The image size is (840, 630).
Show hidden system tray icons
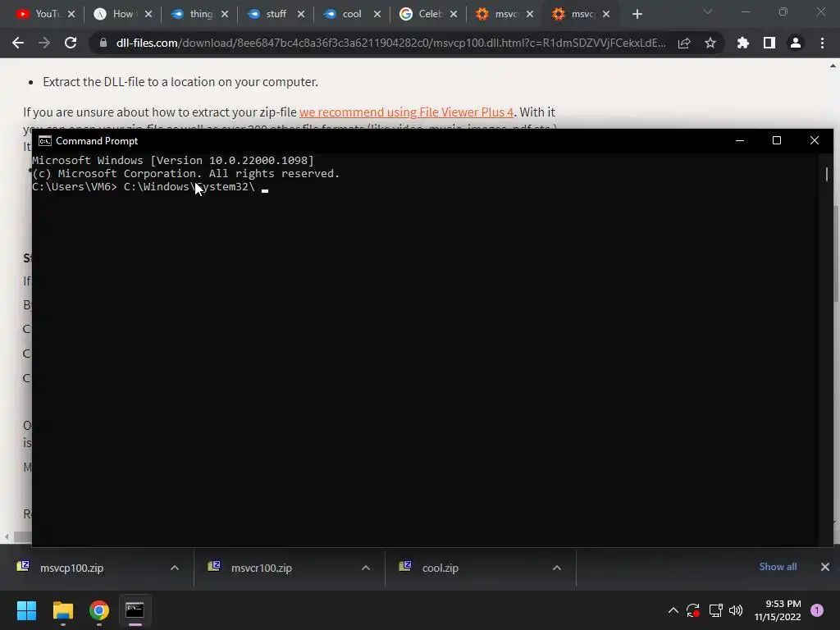click(673, 610)
